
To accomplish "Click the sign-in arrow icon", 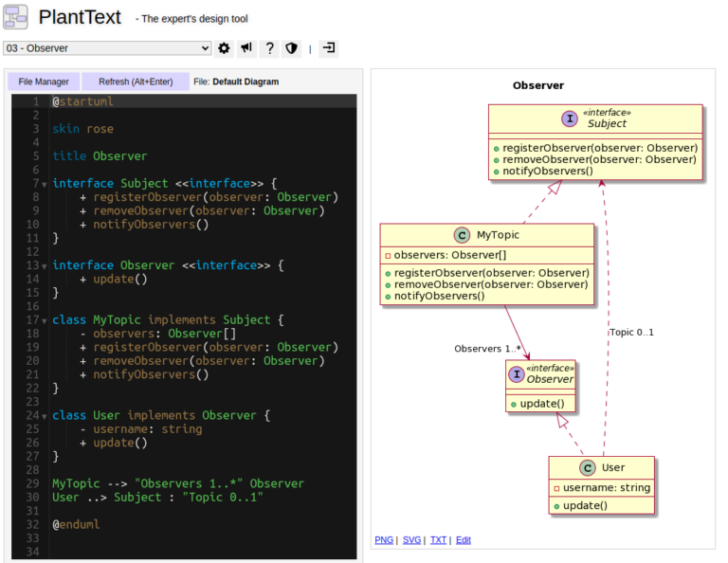I will 329,48.
